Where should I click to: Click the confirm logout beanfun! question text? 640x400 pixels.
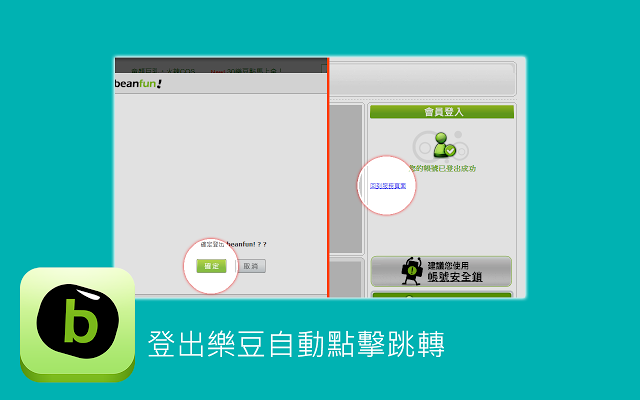pyautogui.click(x=233, y=244)
